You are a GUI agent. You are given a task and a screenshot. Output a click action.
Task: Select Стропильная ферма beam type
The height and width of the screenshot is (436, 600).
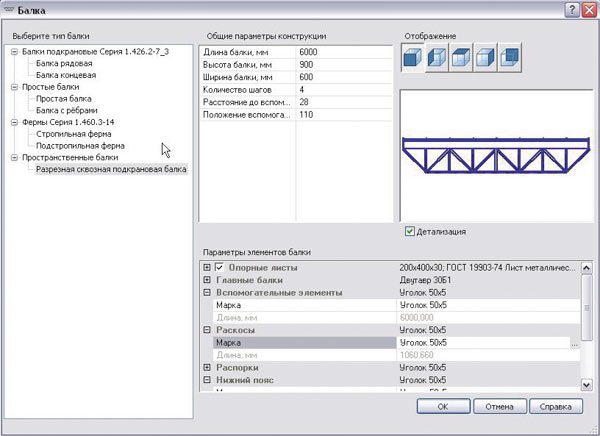pyautogui.click(x=73, y=132)
